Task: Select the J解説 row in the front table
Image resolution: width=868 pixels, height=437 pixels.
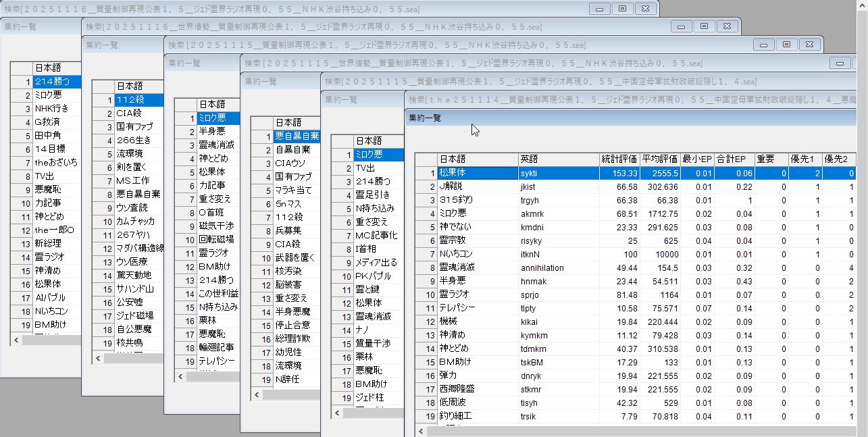Action: tap(477, 186)
